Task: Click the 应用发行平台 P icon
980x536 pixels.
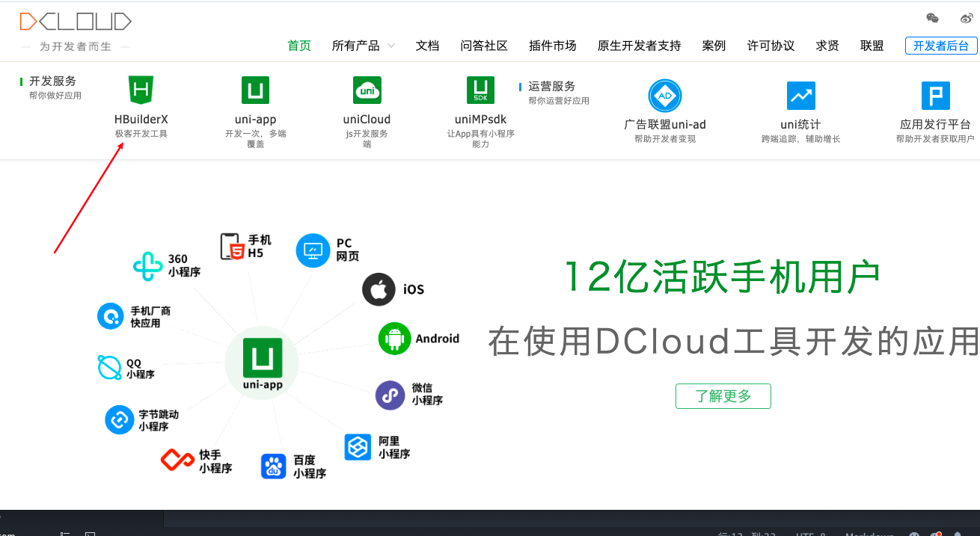Action: (x=935, y=96)
